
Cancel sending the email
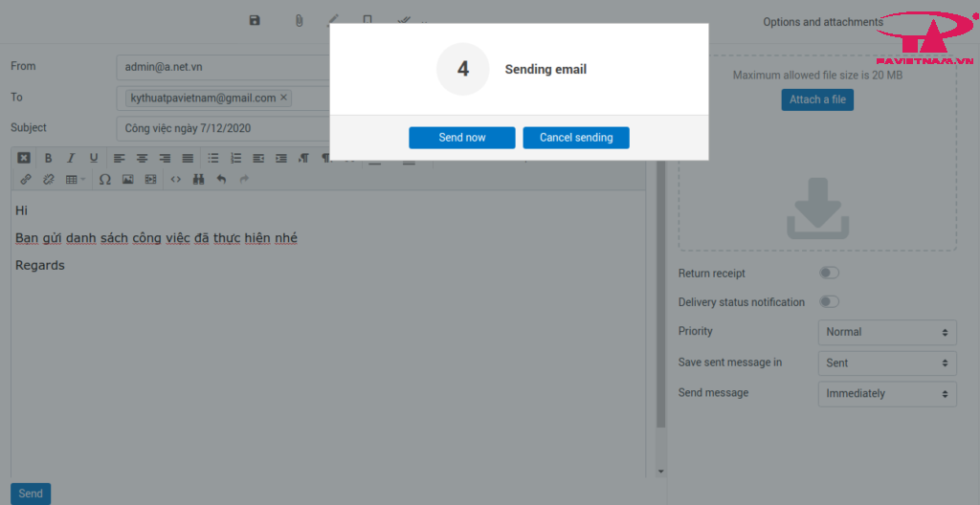click(x=575, y=138)
